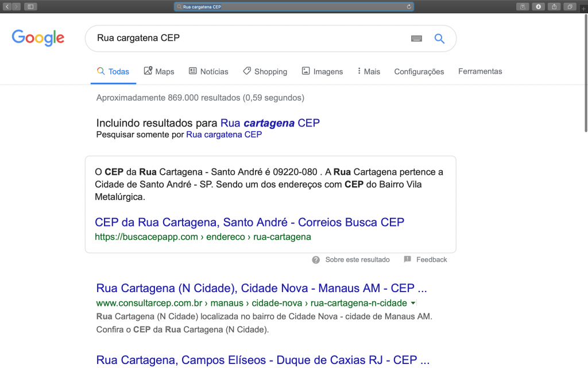The height and width of the screenshot is (368, 588).
Task: Click the blue magnifier search button
Action: [x=439, y=39]
